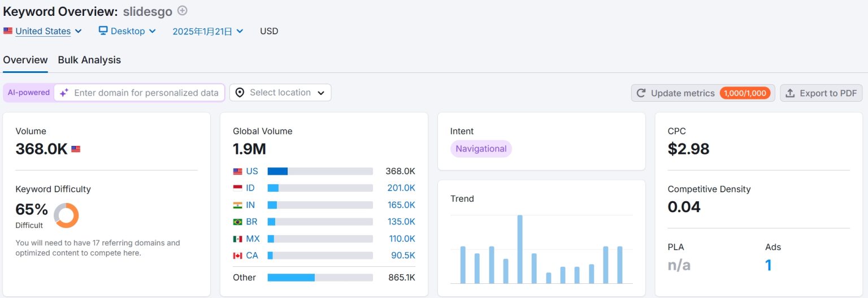Viewport: 868px width, 298px height.
Task: Click the refresh icon in Update metrics
Action: pos(641,93)
